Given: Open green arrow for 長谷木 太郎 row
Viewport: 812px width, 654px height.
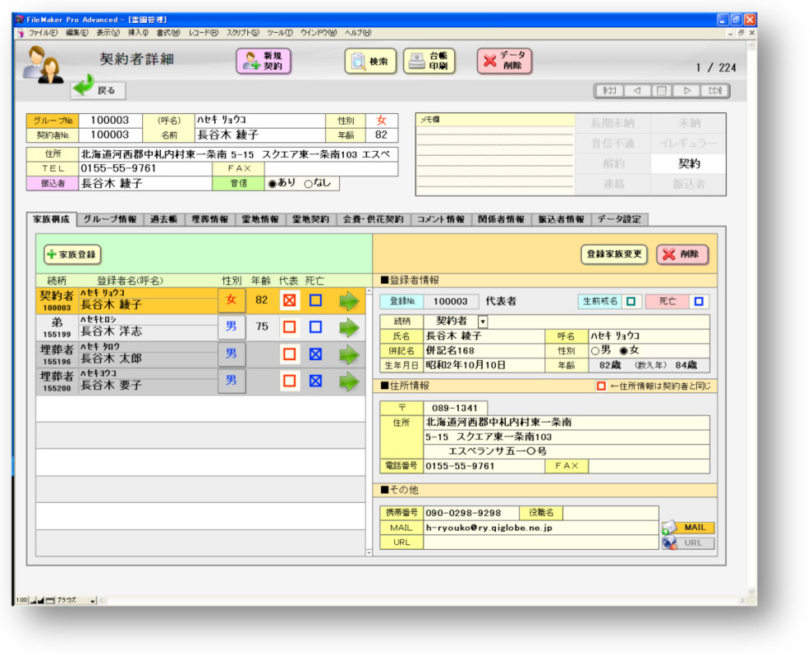Looking at the screenshot, I should pyautogui.click(x=350, y=354).
